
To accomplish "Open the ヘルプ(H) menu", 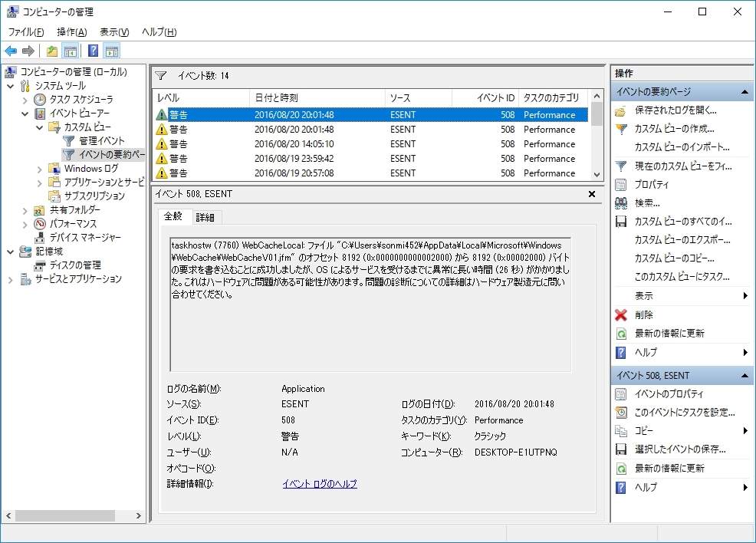I will pyautogui.click(x=159, y=31).
